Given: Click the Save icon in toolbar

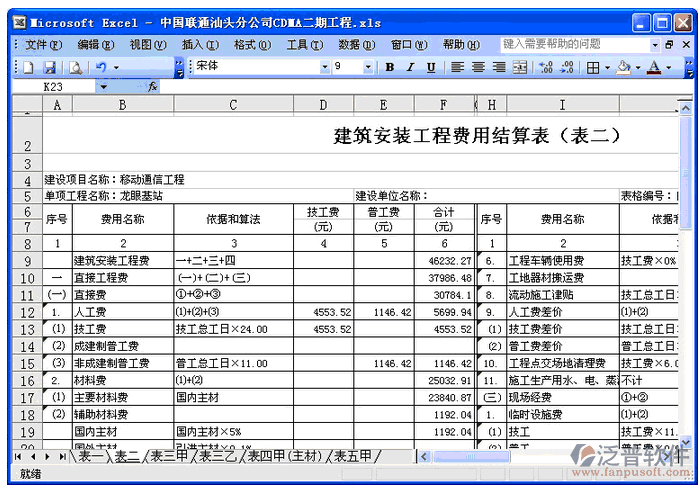Looking at the screenshot, I should click(49, 67).
